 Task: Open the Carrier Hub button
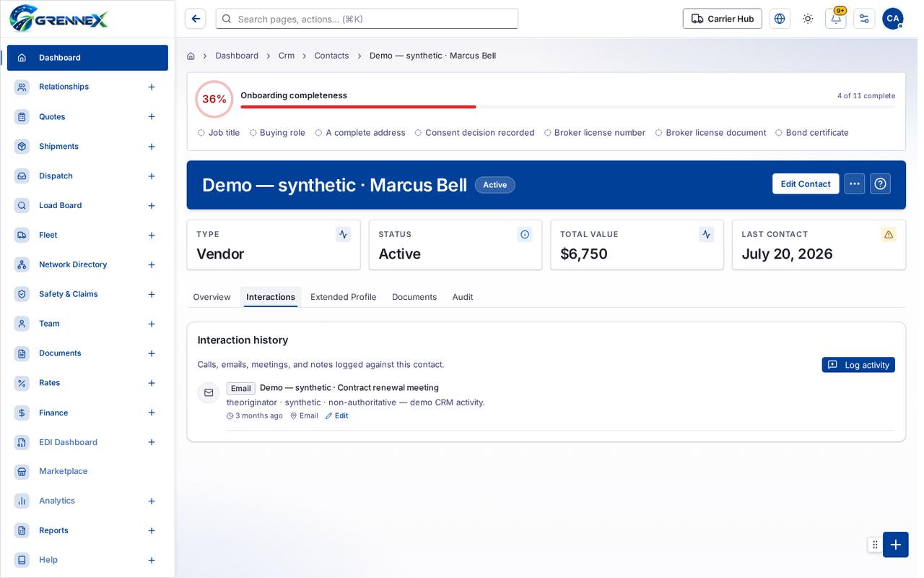(723, 19)
